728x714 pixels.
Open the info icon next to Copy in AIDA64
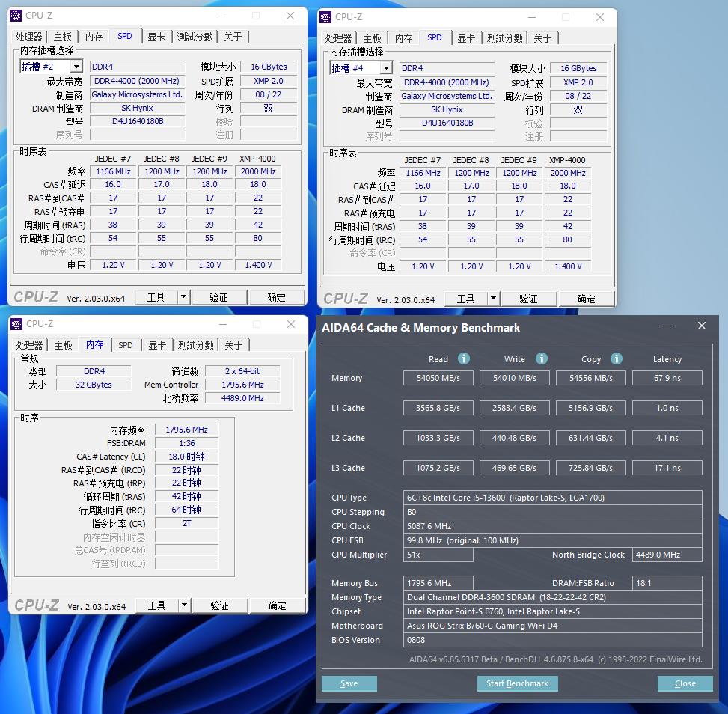click(616, 359)
